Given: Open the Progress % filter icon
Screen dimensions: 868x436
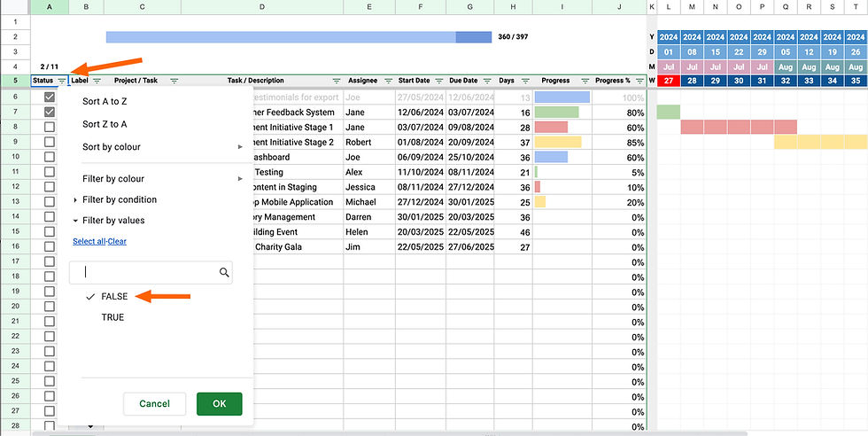Looking at the screenshot, I should [x=639, y=81].
